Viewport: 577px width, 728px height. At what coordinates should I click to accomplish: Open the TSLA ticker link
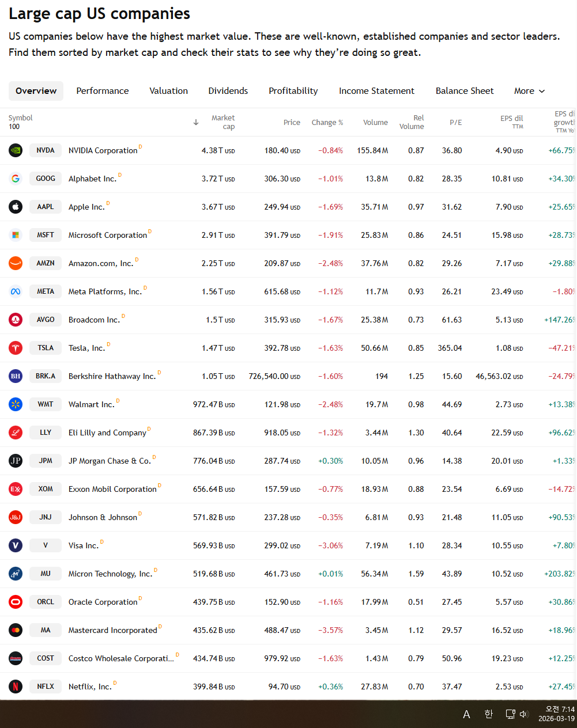[46, 348]
